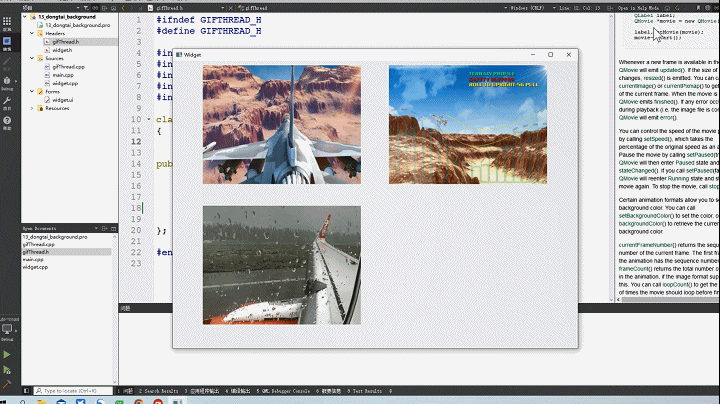Click the updated() link in help text
Image resolution: width=720 pixels, height=404 pixels.
670,70
